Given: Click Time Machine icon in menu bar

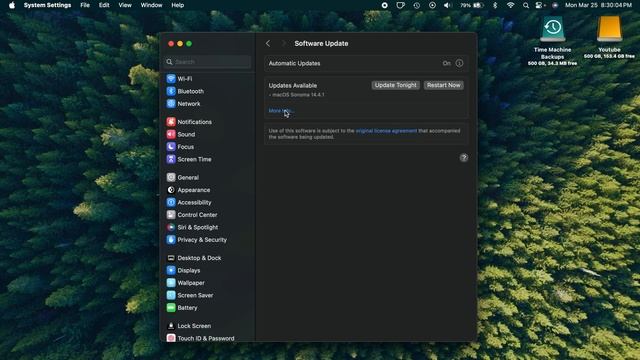Looking at the screenshot, I should point(416,5).
